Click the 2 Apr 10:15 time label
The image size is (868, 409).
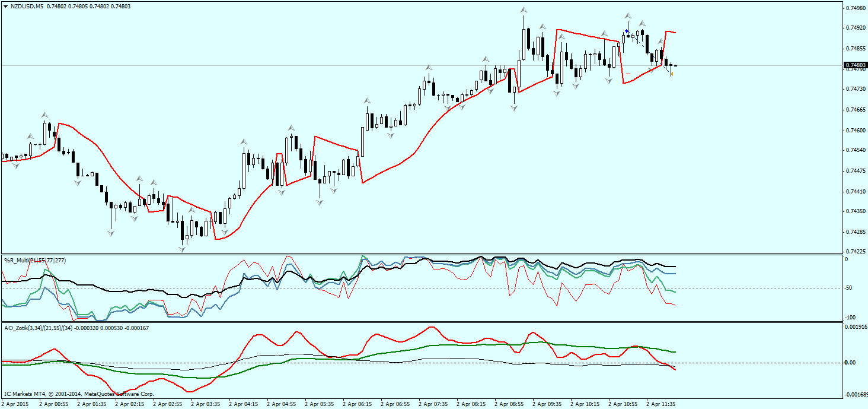click(x=585, y=404)
